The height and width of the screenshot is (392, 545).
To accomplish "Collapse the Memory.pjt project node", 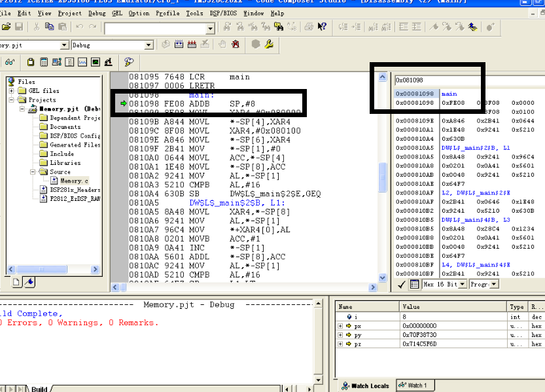I will 22,109.
